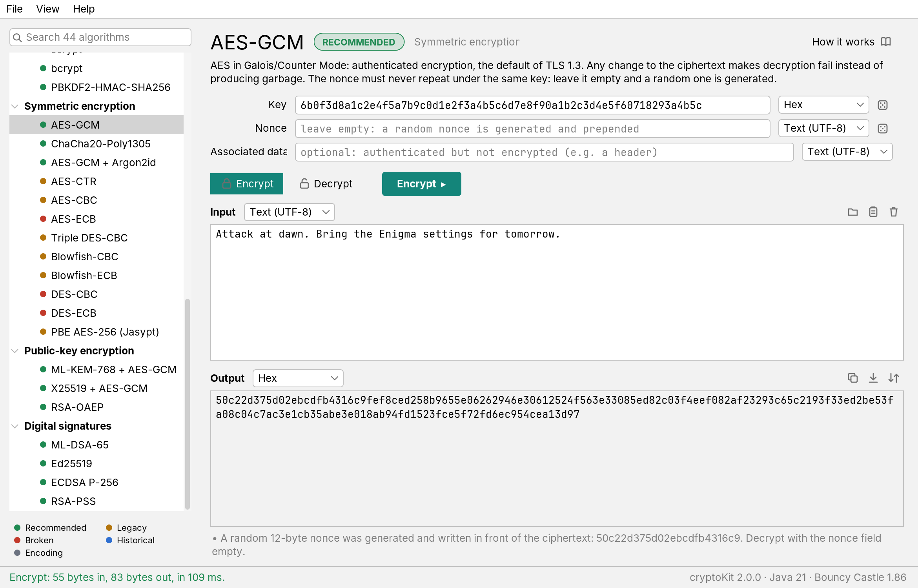Generate a random key with the dice icon
The height and width of the screenshot is (588, 918).
pos(883,105)
